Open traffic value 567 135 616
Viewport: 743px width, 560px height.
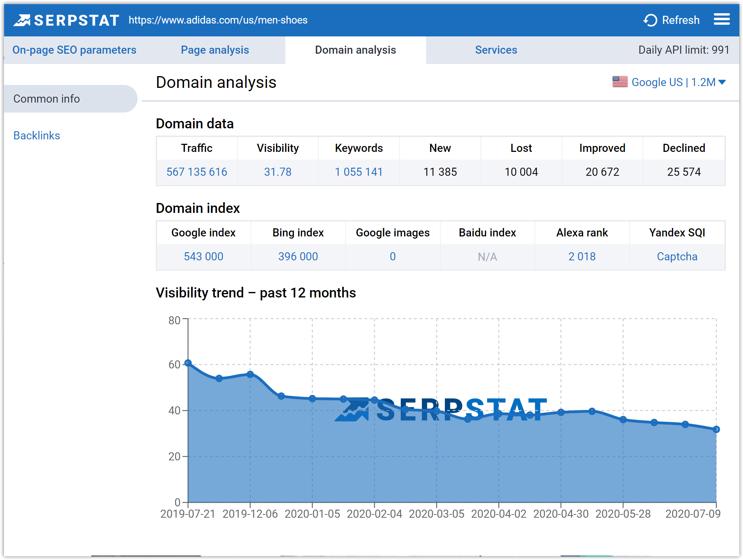[x=197, y=172]
